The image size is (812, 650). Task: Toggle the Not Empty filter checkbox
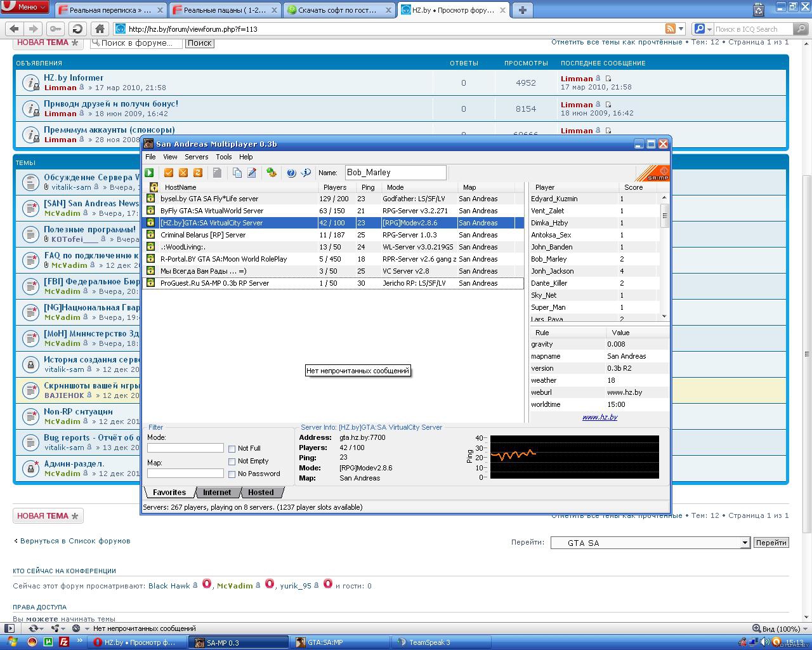click(232, 461)
